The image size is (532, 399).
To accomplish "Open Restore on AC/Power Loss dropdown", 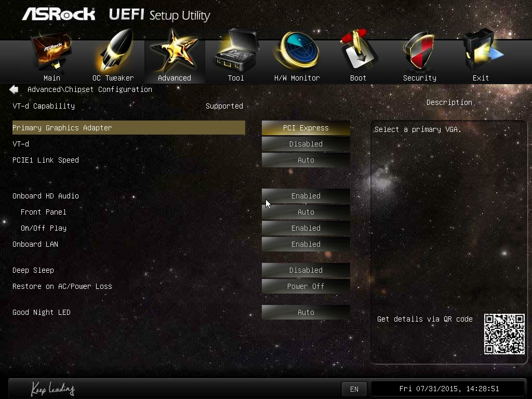I will click(305, 286).
